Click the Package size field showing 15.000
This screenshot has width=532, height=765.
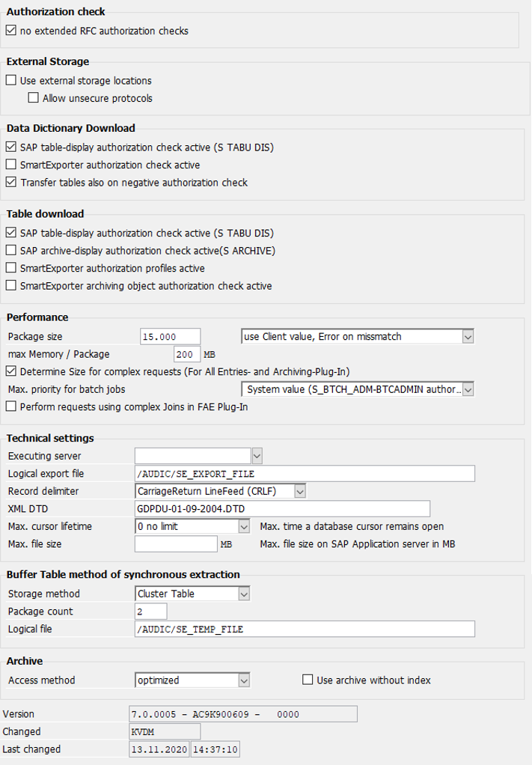pyautogui.click(x=170, y=337)
